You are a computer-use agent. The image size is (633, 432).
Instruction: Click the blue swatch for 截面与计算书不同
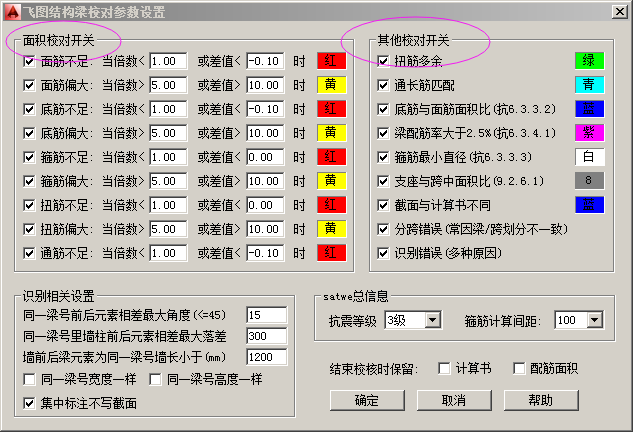click(x=589, y=205)
